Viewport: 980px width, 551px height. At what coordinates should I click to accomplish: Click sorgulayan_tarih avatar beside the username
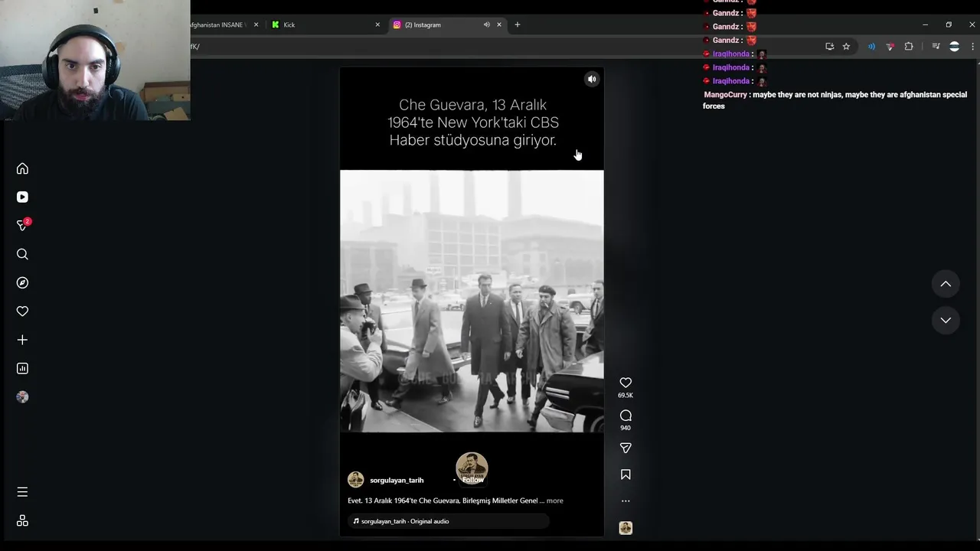pyautogui.click(x=356, y=480)
